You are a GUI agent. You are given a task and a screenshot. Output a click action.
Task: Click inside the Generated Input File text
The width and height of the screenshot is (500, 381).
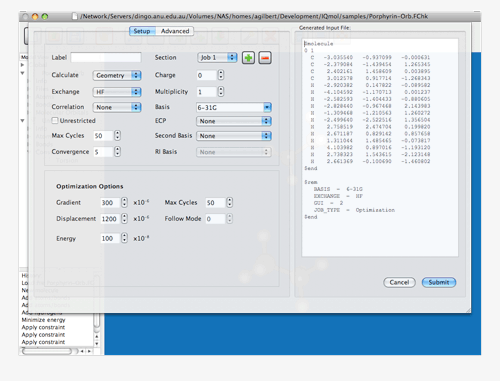[380, 147]
